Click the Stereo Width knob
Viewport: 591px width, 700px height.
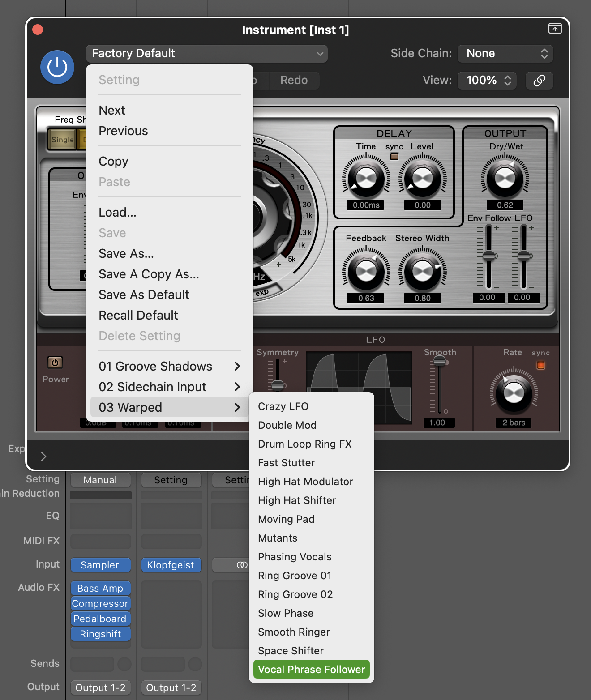[422, 271]
